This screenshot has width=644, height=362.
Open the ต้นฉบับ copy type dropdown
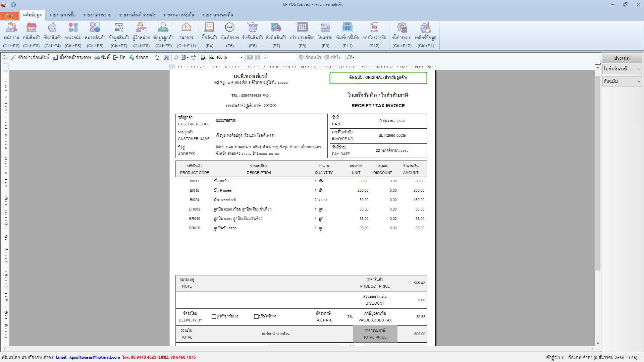click(622, 81)
